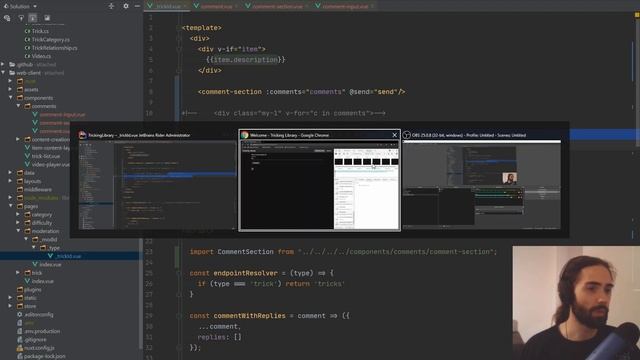This screenshot has height=360, width=640.
Task: Switch to the comment.vue editor tab
Action: point(216,6)
